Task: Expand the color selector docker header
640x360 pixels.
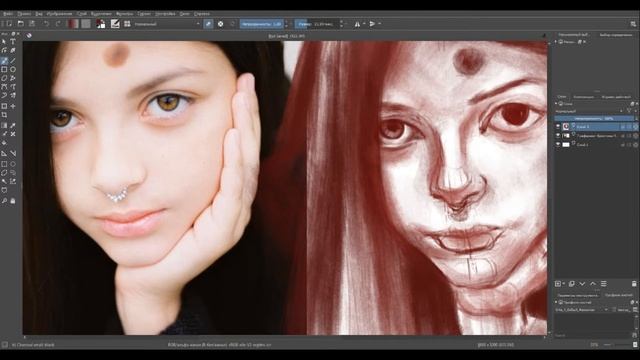Action: pyautogui.click(x=556, y=42)
